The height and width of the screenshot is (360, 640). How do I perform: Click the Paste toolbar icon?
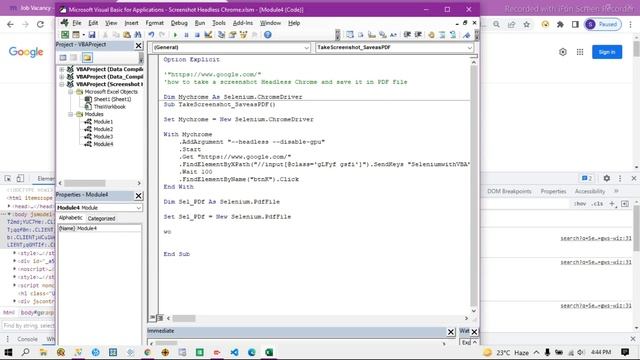[127, 35]
